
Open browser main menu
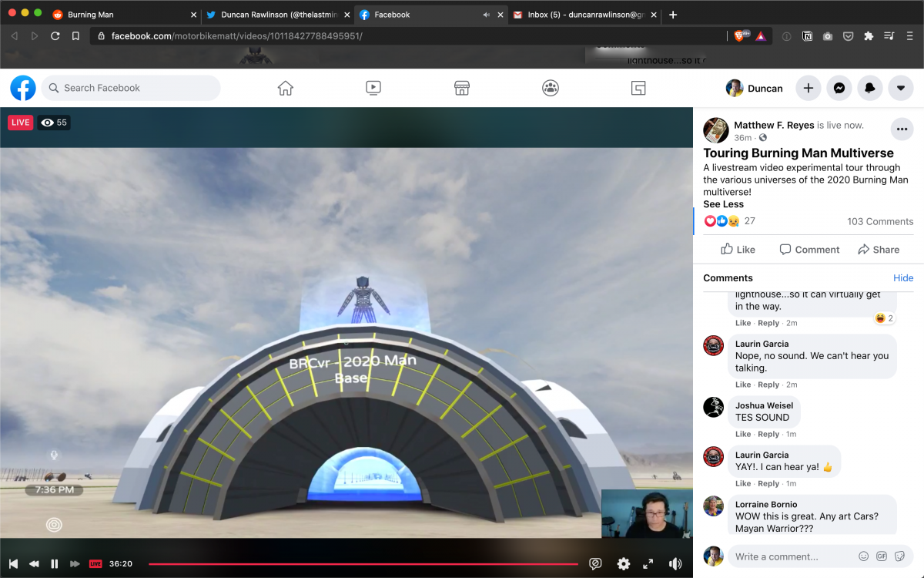point(910,35)
